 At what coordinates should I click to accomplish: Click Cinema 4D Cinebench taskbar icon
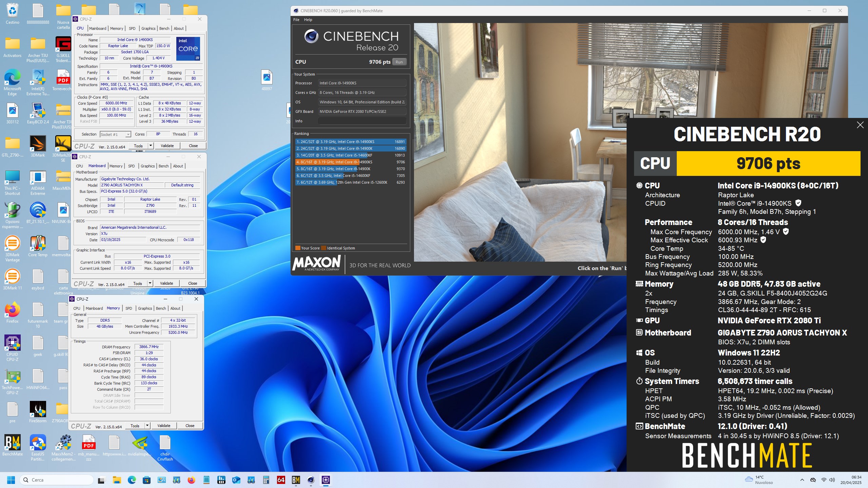pos(311,480)
